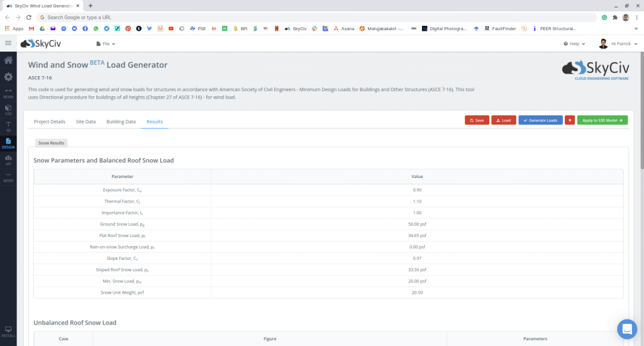Click the red Save button
This screenshot has height=346, width=644.
click(x=476, y=120)
